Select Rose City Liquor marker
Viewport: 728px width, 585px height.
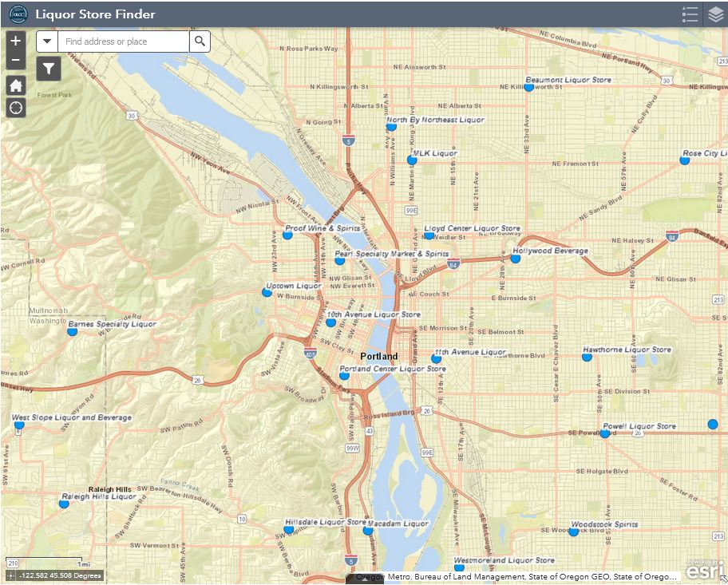[684, 160]
